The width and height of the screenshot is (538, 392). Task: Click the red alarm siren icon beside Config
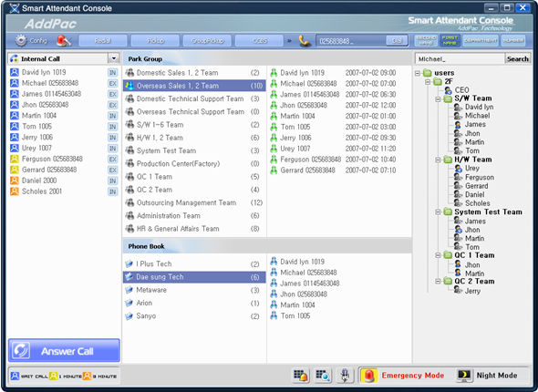pos(64,41)
